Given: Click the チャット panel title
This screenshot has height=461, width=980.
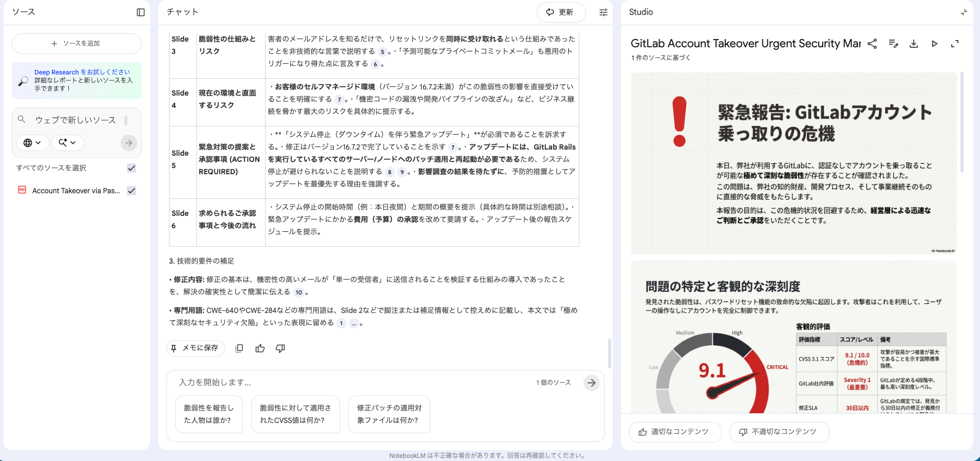Looking at the screenshot, I should tap(182, 12).
